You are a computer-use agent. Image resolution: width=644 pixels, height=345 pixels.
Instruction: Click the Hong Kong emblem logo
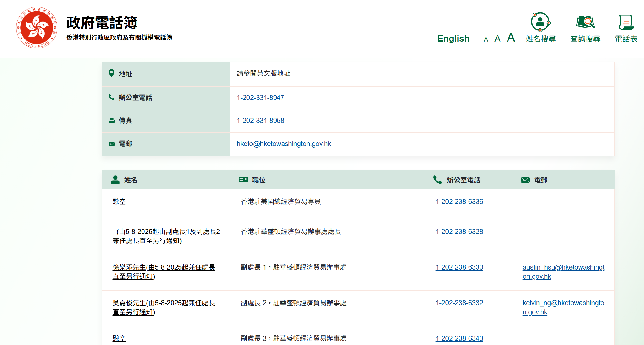[x=37, y=29]
